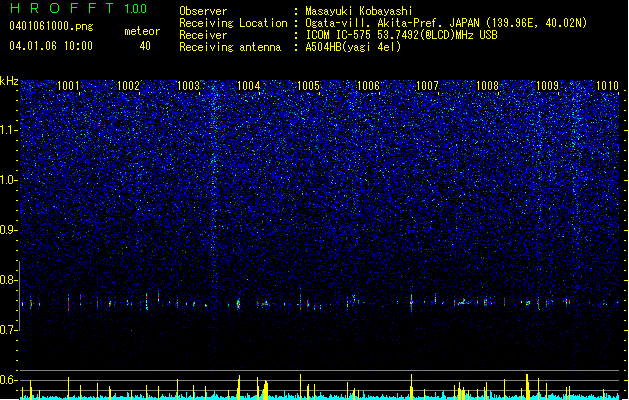Click the 1.0 kHz axis label

click(x=8, y=180)
